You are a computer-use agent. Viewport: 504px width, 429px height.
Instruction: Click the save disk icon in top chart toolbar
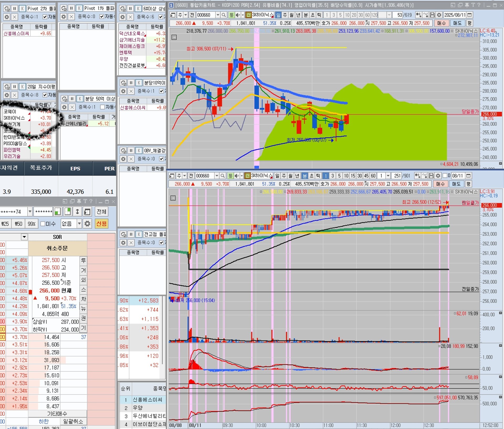(x=432, y=15)
